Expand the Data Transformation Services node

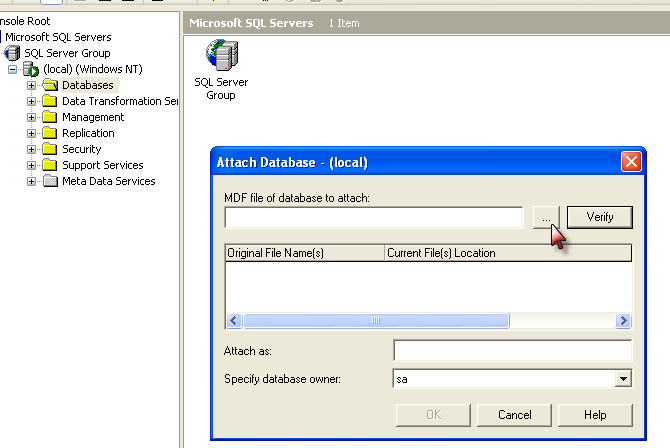[x=31, y=101]
